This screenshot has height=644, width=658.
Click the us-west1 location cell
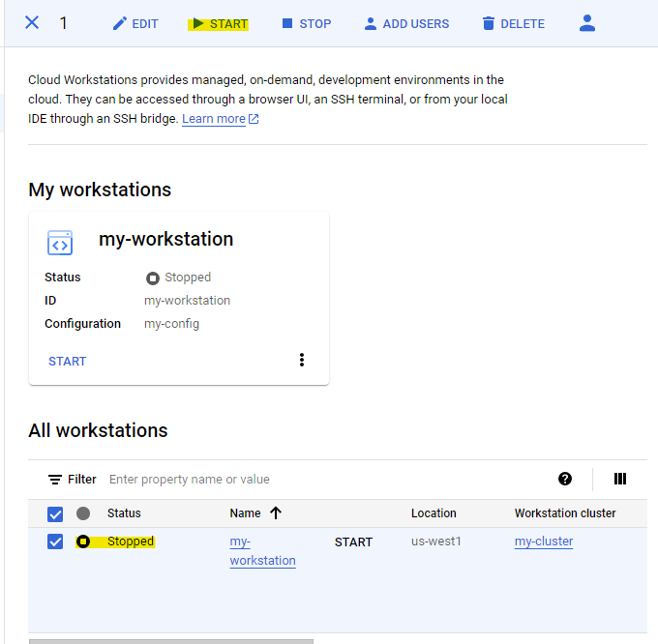tap(436, 542)
